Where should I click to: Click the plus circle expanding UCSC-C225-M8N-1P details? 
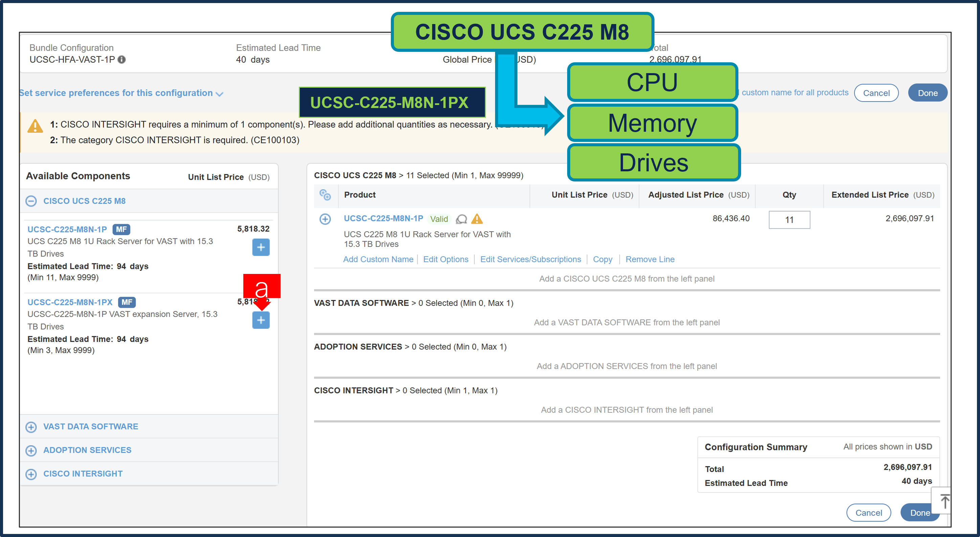point(325,219)
